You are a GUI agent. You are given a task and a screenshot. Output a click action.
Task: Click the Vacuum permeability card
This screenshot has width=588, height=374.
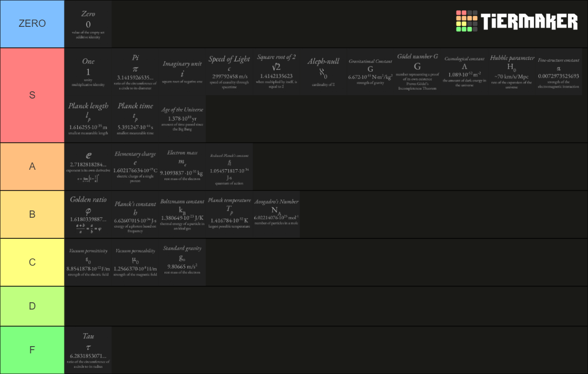coord(135,262)
